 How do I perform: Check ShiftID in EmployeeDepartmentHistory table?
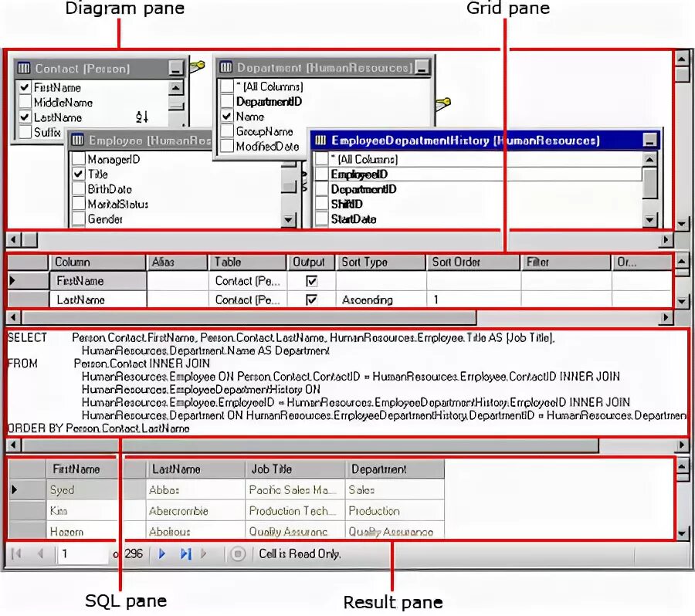[321, 204]
